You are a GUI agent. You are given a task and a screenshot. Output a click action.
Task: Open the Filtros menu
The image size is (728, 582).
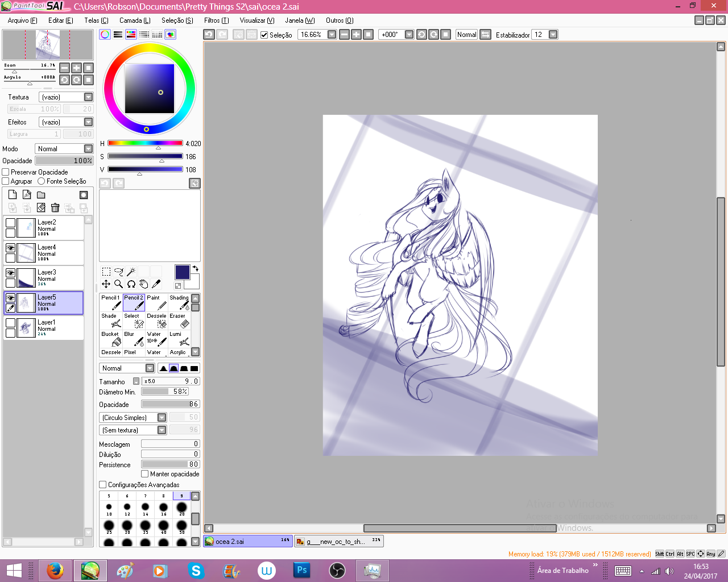[x=216, y=20]
